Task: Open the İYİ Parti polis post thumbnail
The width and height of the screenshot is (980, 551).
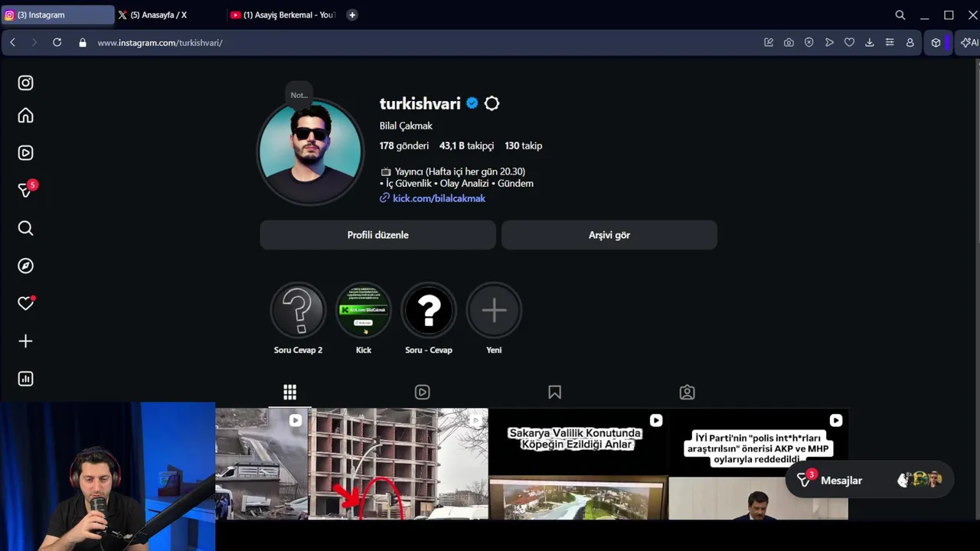Action: point(758,464)
